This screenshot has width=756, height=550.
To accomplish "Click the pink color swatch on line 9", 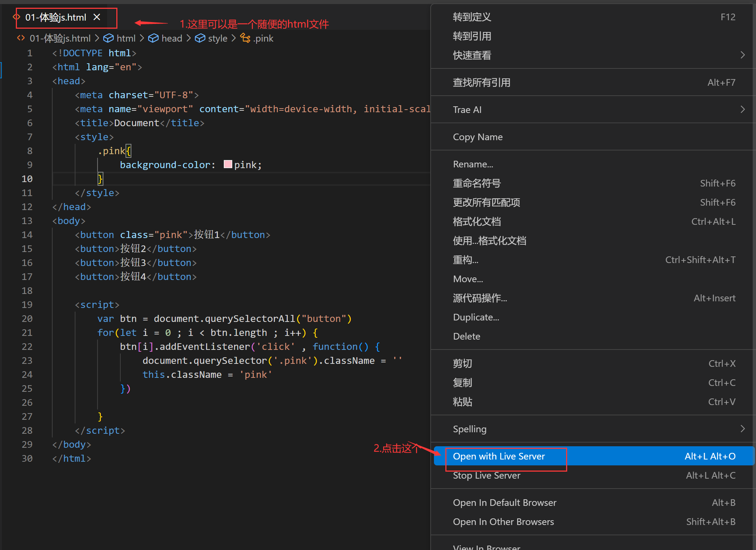I will click(x=228, y=164).
